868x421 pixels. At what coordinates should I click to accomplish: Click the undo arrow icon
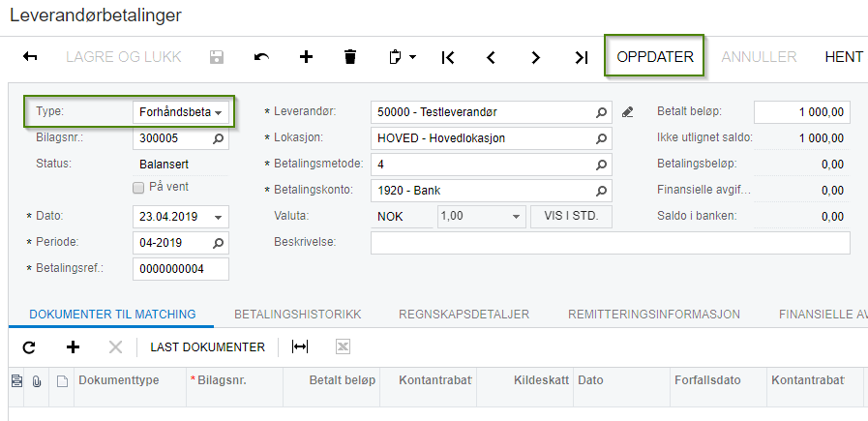pos(261,56)
